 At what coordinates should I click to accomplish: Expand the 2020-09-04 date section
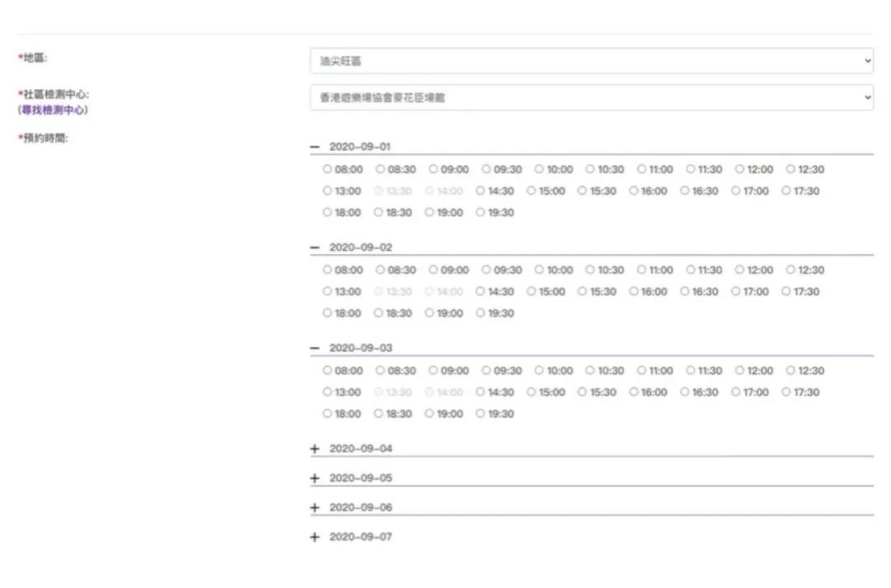click(314, 449)
